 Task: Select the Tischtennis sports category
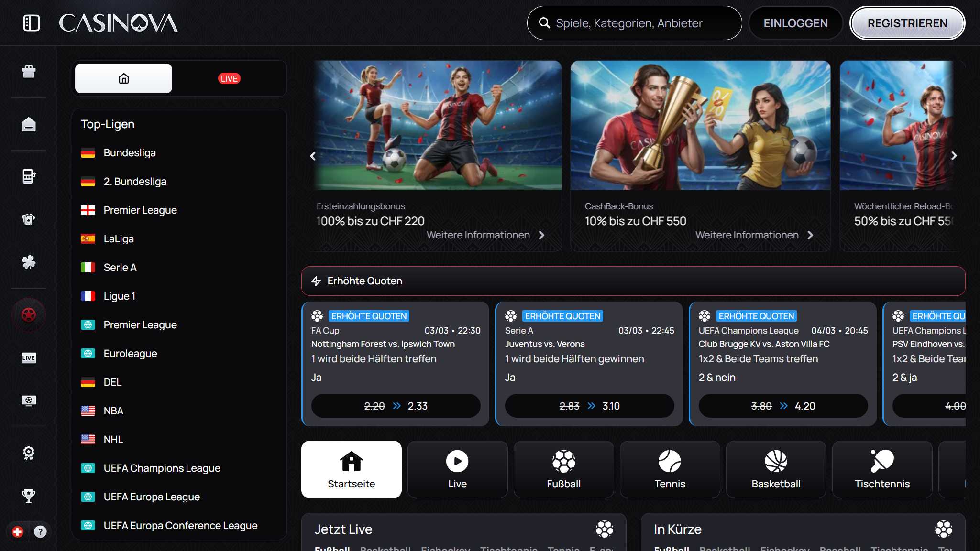[x=882, y=469]
